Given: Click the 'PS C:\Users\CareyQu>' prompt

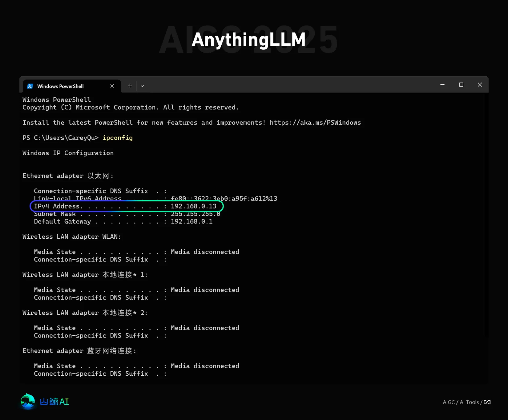Looking at the screenshot, I should pyautogui.click(x=60, y=138).
